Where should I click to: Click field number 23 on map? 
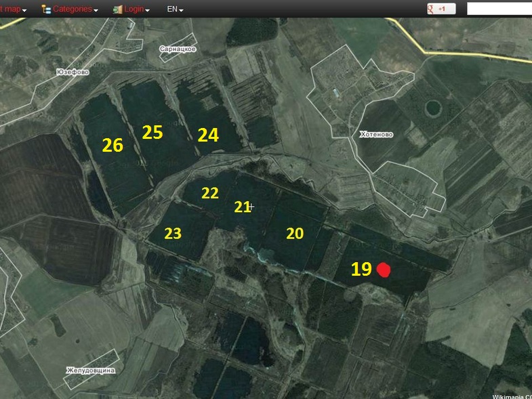[x=173, y=234]
